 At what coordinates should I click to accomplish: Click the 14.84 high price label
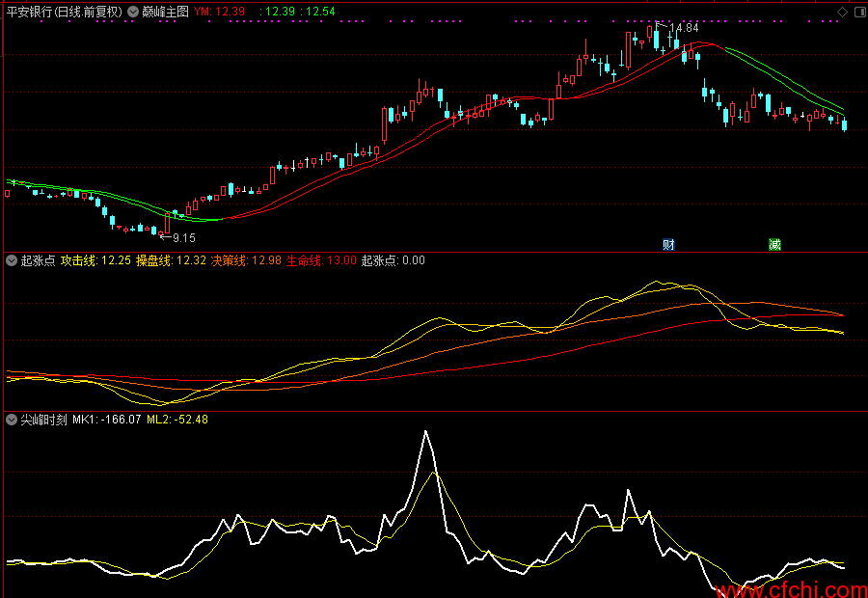coord(684,28)
